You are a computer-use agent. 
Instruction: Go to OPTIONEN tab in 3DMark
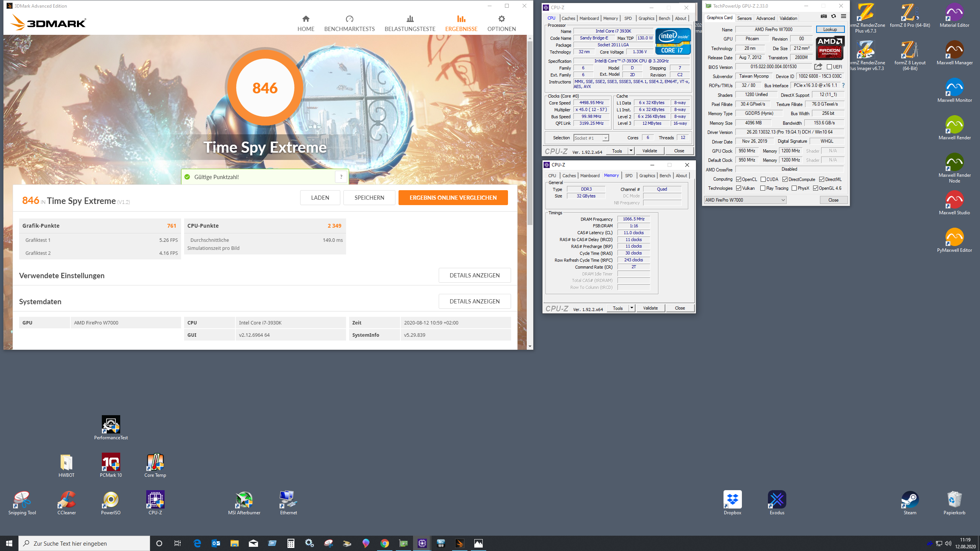tap(501, 24)
